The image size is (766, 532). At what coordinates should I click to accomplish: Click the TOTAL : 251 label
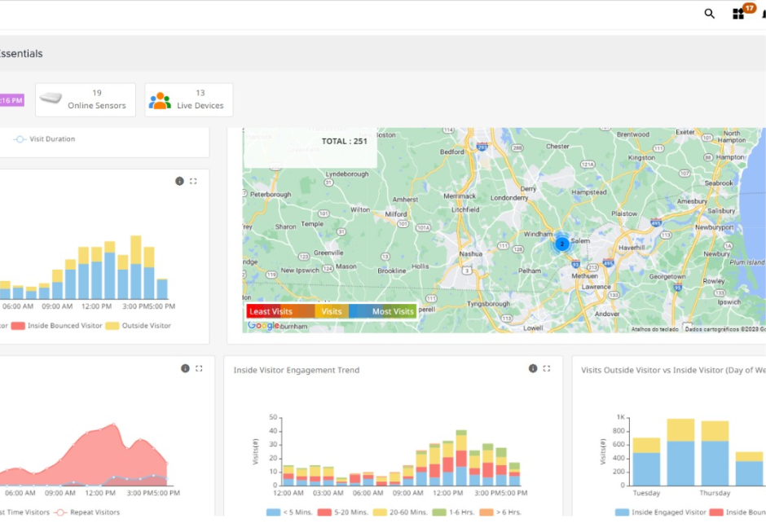(x=345, y=141)
